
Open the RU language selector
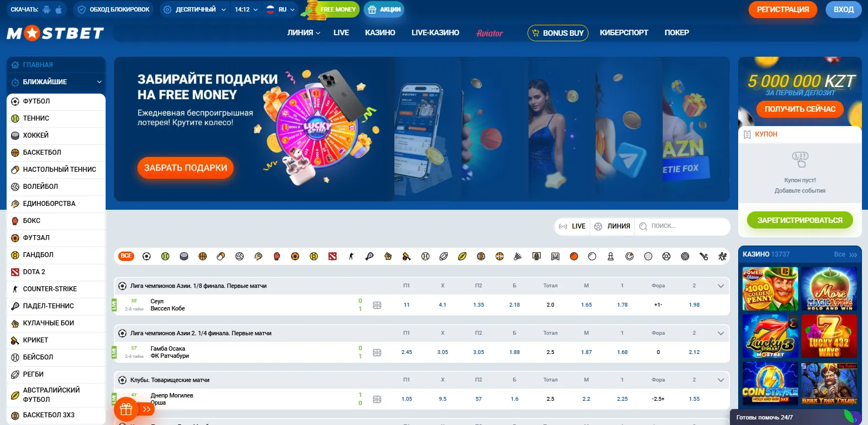[281, 9]
